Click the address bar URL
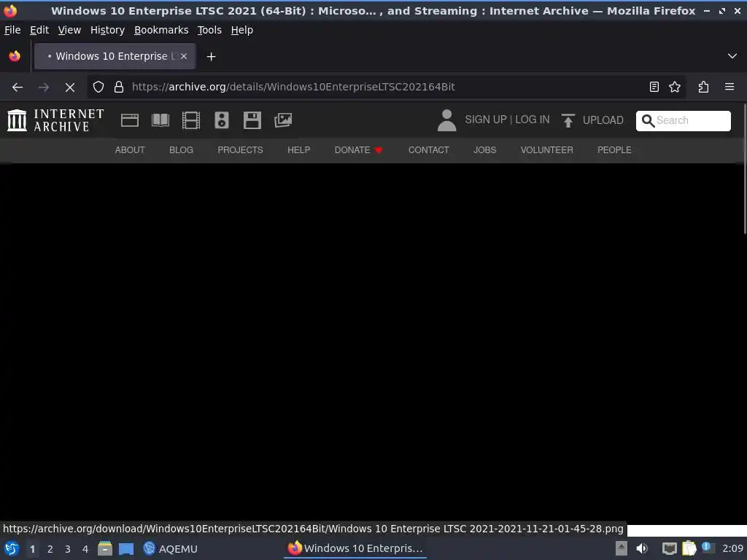Screen dimensions: 747x560 point(293,87)
